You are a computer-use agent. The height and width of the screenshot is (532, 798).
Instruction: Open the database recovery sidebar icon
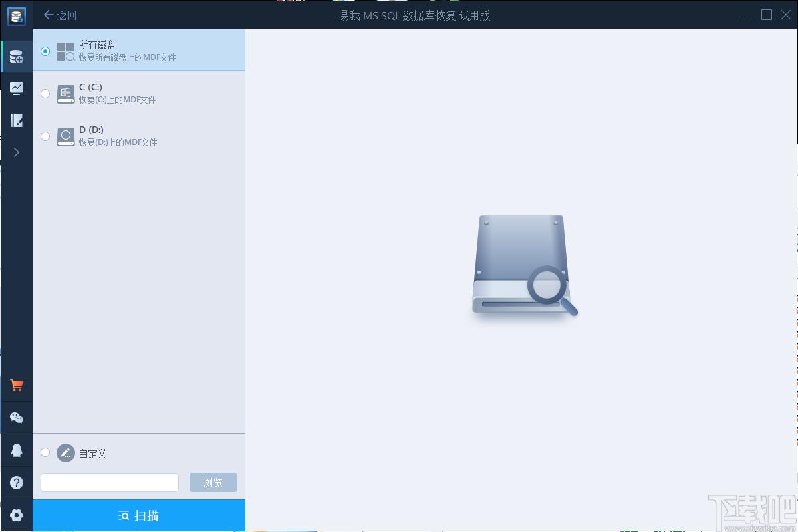pos(16,57)
